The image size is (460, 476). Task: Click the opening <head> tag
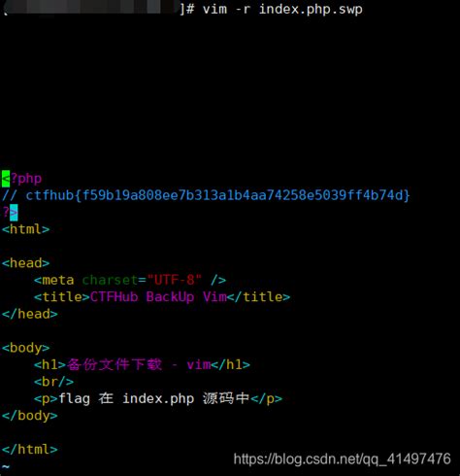point(26,263)
